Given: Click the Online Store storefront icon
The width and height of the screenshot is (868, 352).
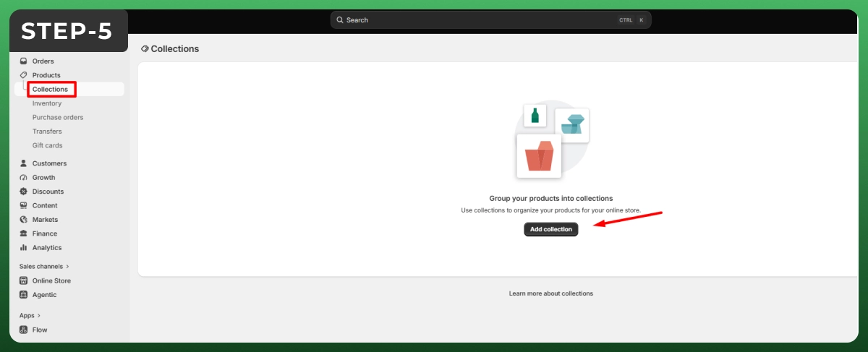Looking at the screenshot, I should (x=24, y=280).
